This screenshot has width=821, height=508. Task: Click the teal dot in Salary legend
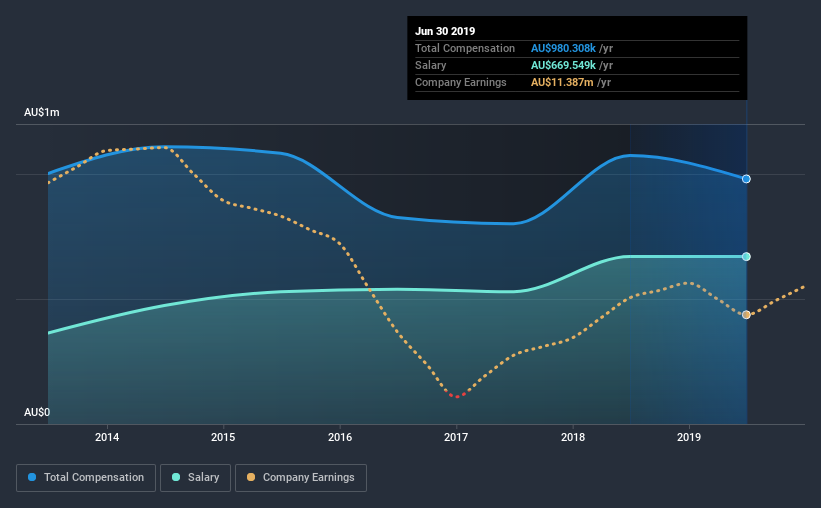coord(176,477)
